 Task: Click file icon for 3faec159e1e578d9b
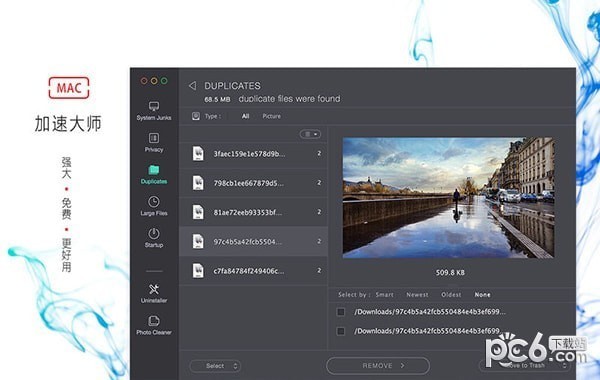coord(198,153)
